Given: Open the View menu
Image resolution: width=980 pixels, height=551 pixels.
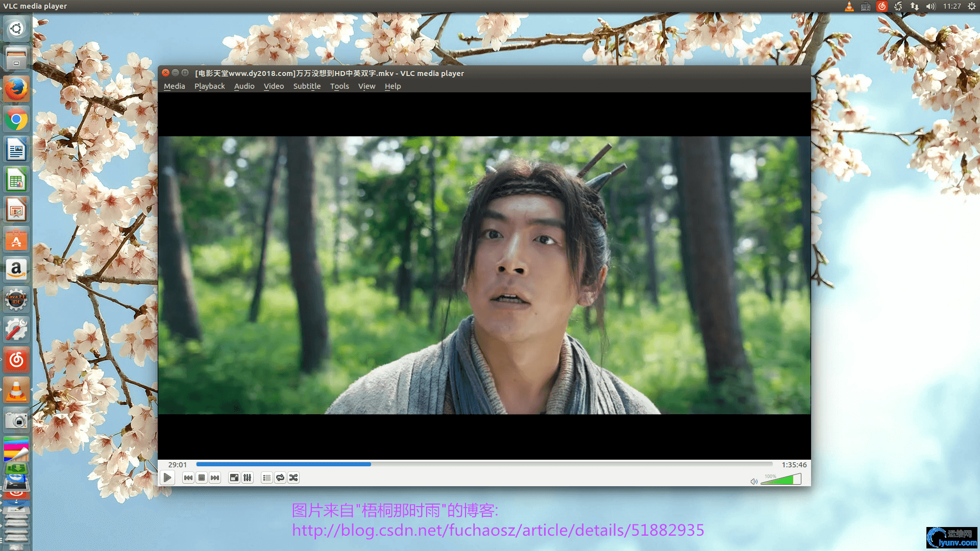Looking at the screenshot, I should tap(367, 86).
